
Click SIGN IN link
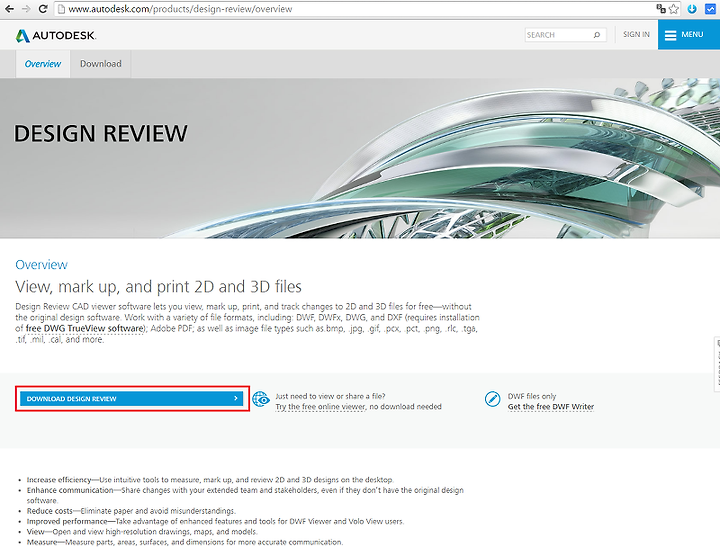636,34
